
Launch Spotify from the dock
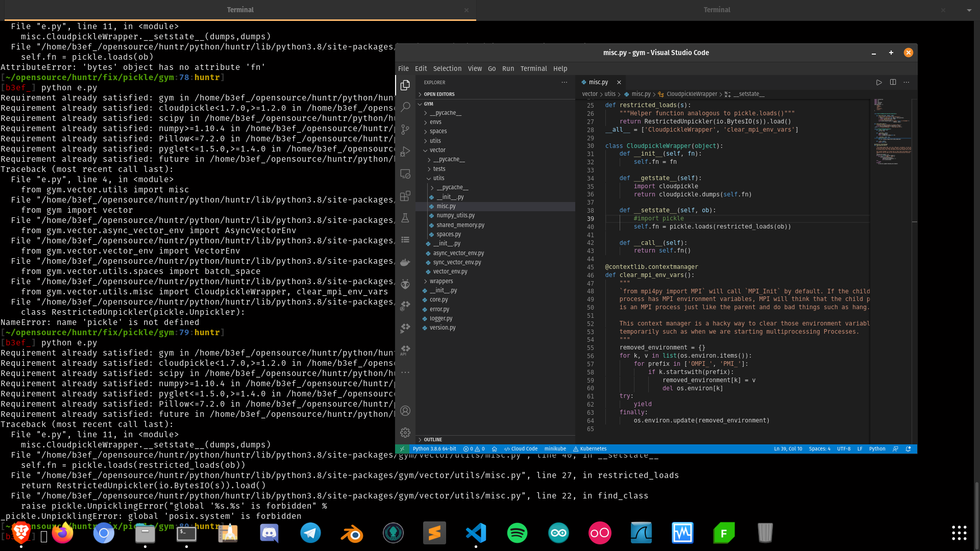[517, 533]
